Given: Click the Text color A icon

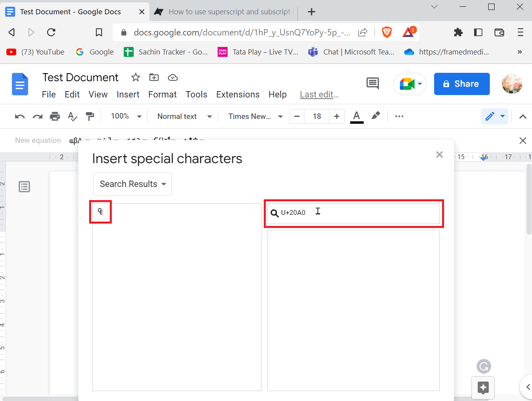Looking at the screenshot, I should pyautogui.click(x=357, y=117).
